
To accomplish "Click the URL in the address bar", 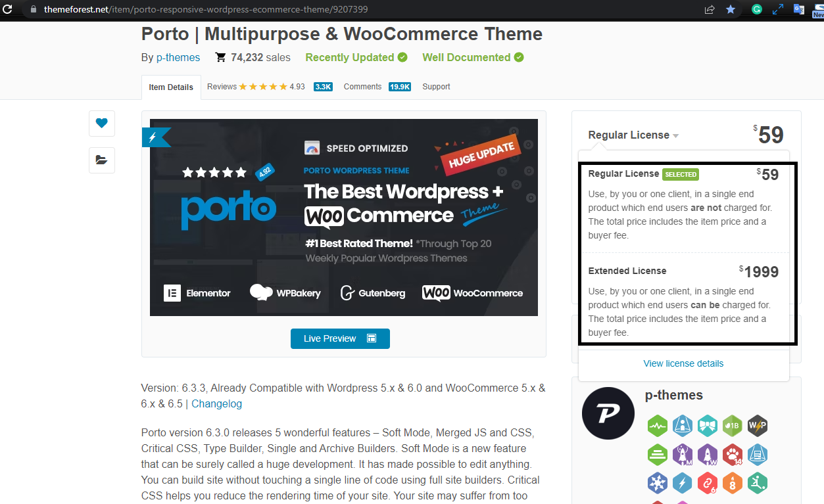I will pyautogui.click(x=206, y=10).
